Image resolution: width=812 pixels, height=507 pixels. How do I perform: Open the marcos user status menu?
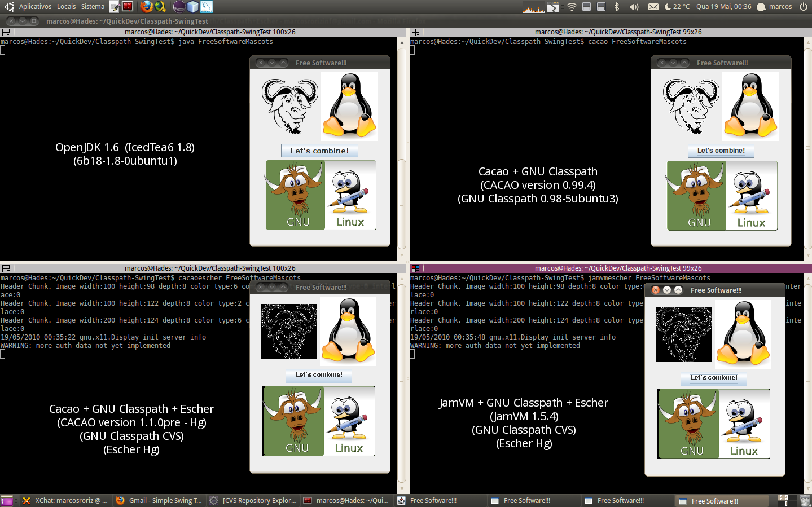coord(774,7)
